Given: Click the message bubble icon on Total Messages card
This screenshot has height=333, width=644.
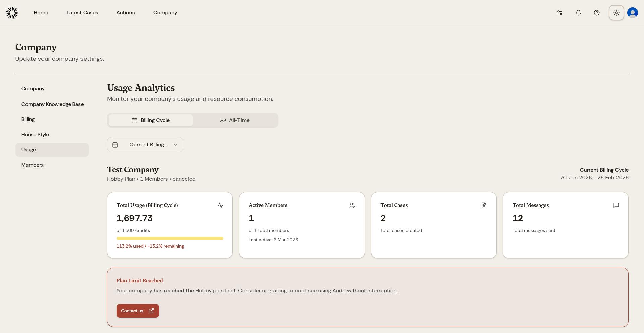Looking at the screenshot, I should pos(616,205).
